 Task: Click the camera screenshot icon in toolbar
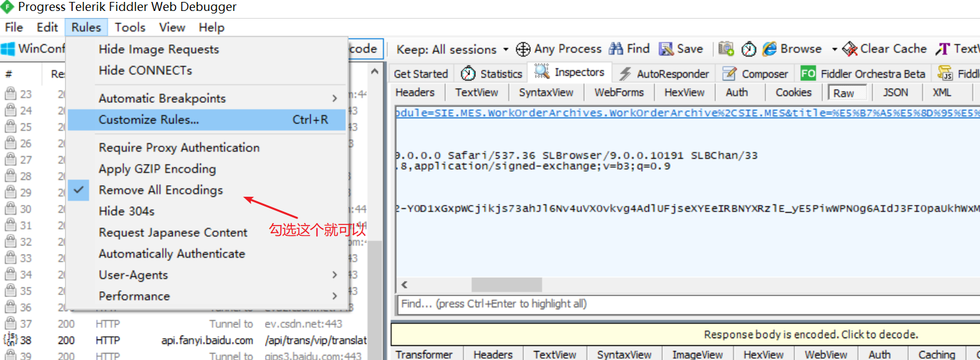click(x=727, y=49)
